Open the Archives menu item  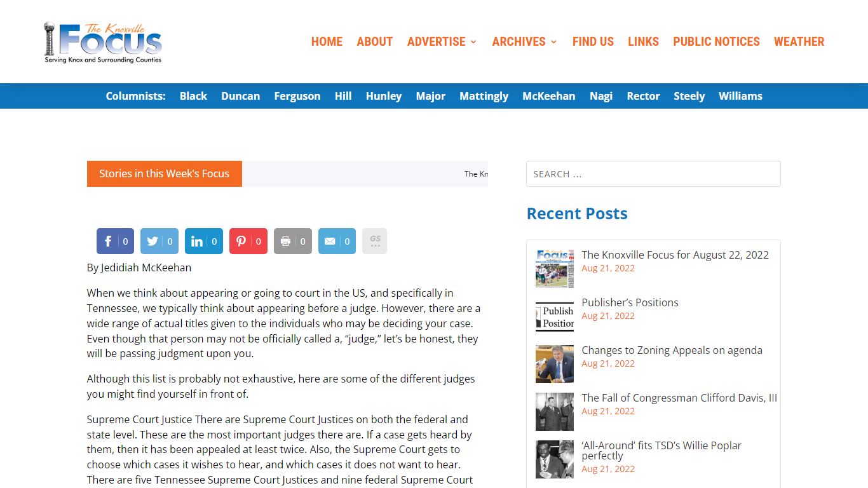pos(519,42)
